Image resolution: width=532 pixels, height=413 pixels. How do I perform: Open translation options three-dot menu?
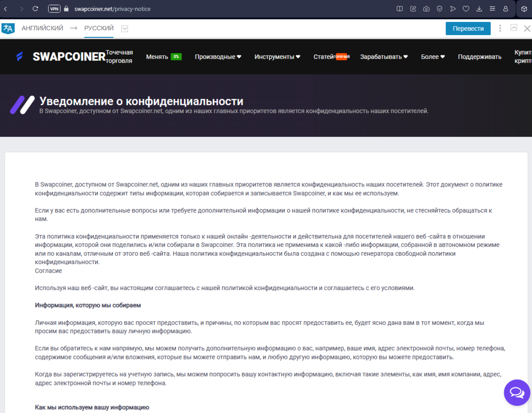pos(500,28)
